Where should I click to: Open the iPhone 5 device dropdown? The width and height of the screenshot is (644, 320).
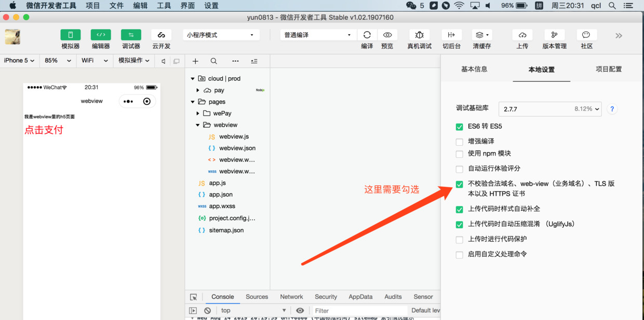[x=19, y=61]
